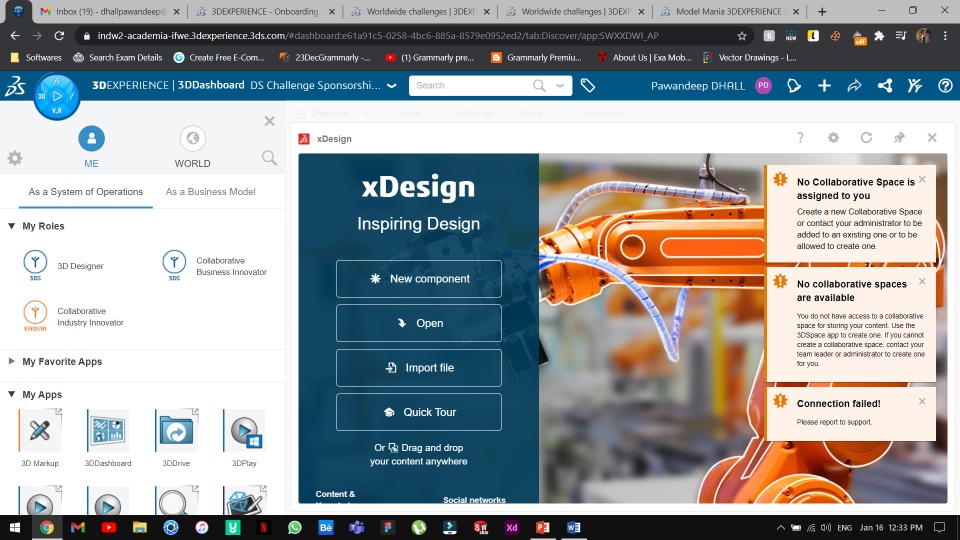Viewport: 960px width, 540px height.
Task: Launch the 3DPlay app
Action: point(244,430)
